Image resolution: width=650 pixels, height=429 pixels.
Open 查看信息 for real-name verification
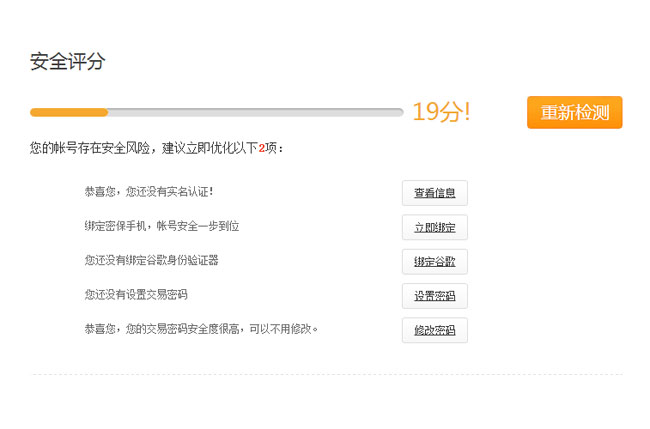(434, 193)
